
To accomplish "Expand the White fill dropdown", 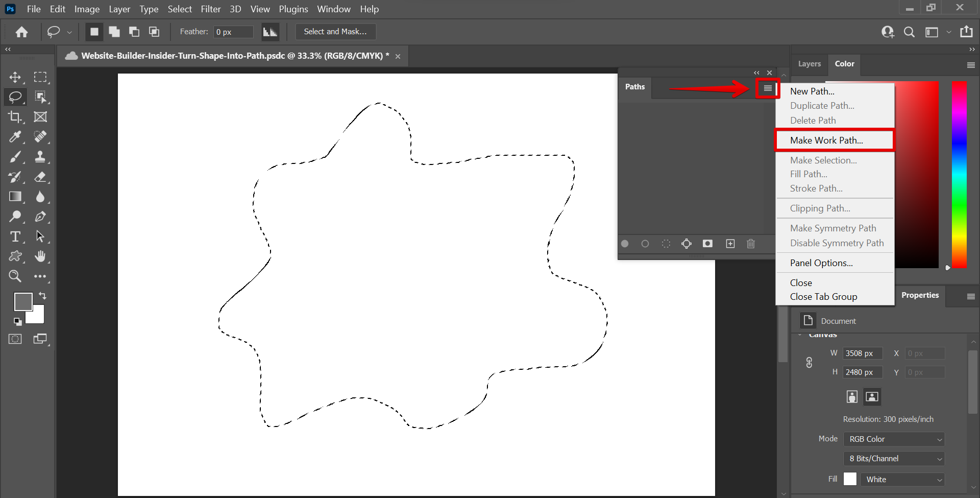I will [902, 479].
